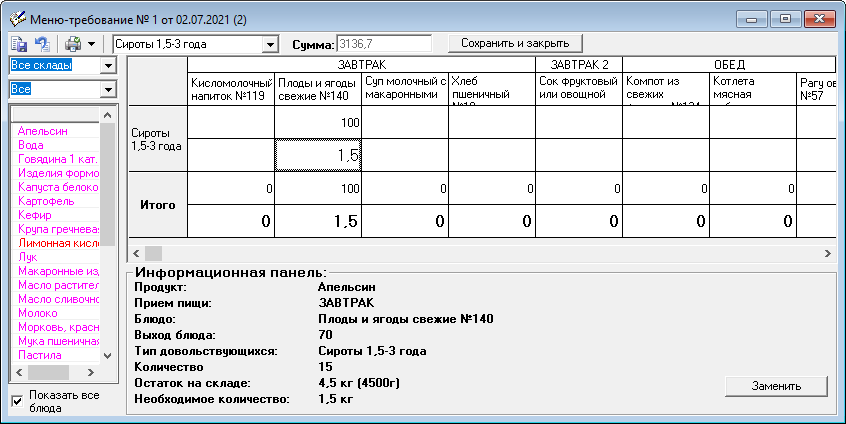This screenshot has height=424, width=846.
Task: Click the 'Плоды и ягоды свежие №140' column header
Action: pos(317,88)
